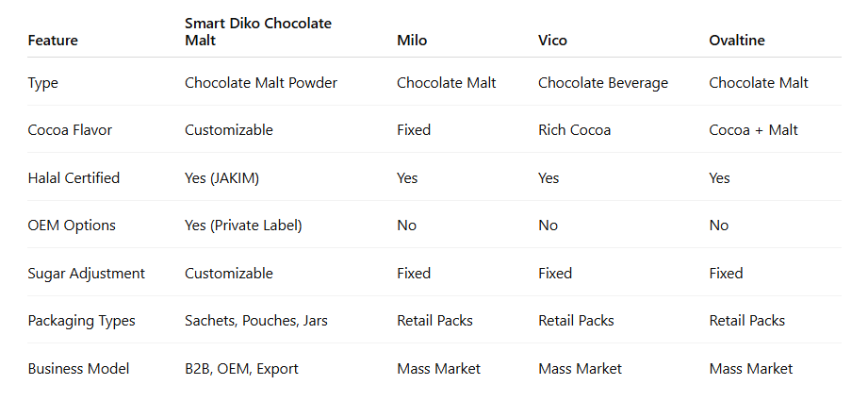
Task: Click the Cocoa Flavor row label
Action: pyautogui.click(x=70, y=130)
